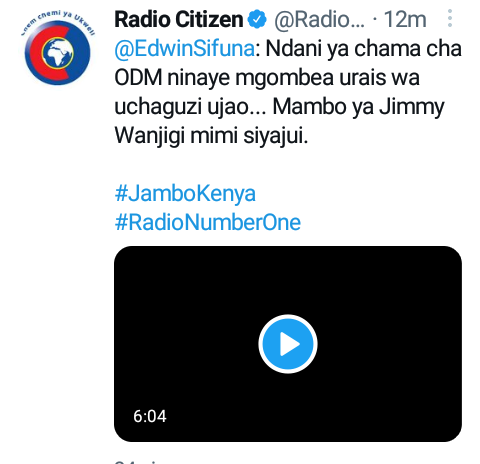
Task: Click the globe emblem in the logo
Action: 58,53
